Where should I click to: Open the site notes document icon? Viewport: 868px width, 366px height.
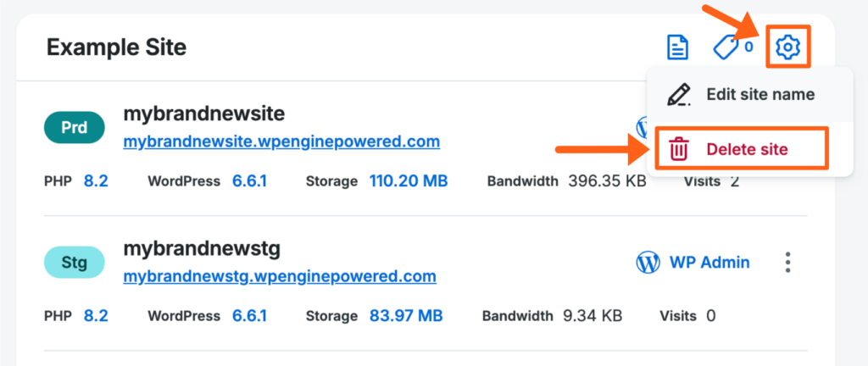pos(677,47)
